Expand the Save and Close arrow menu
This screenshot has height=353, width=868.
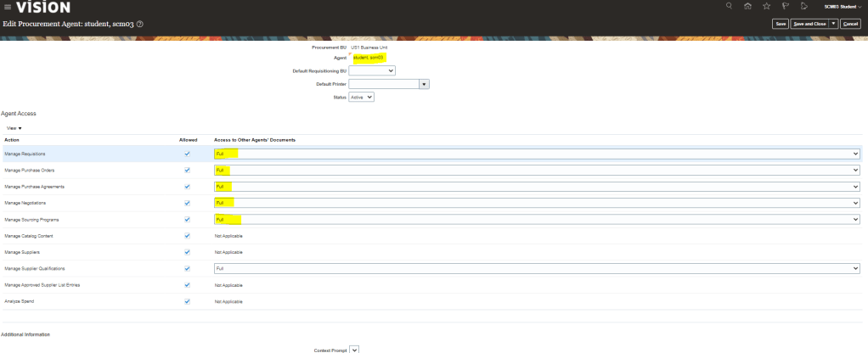(x=833, y=24)
